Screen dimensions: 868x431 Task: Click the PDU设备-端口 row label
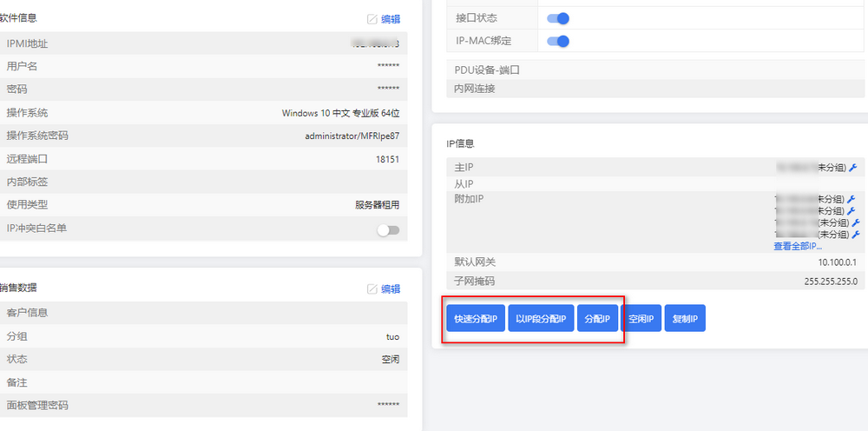click(x=487, y=70)
